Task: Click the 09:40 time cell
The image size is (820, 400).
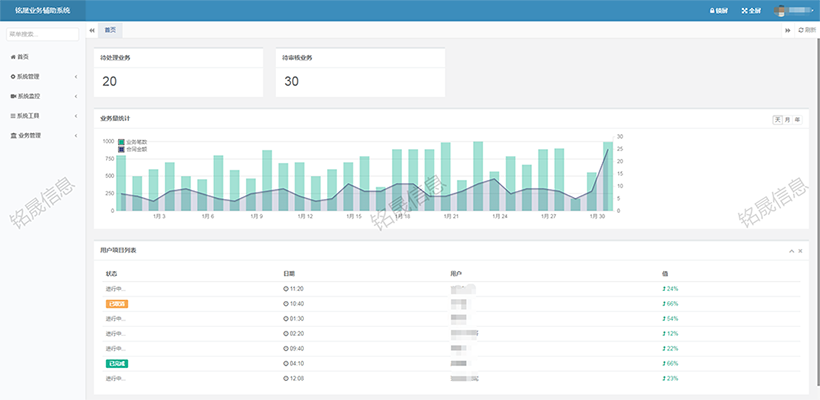Action: point(293,348)
